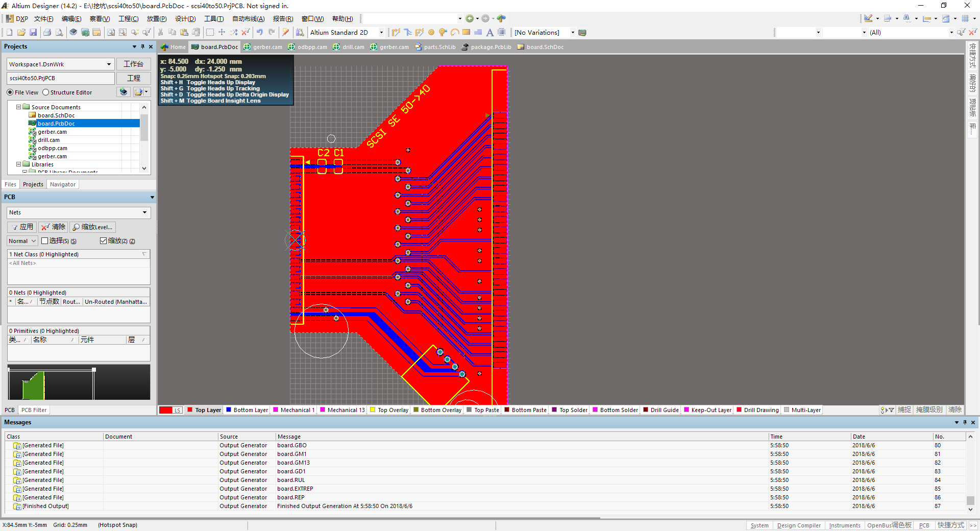
Task: Click the Mechanical 13 layer tab
Action: pyautogui.click(x=342, y=410)
